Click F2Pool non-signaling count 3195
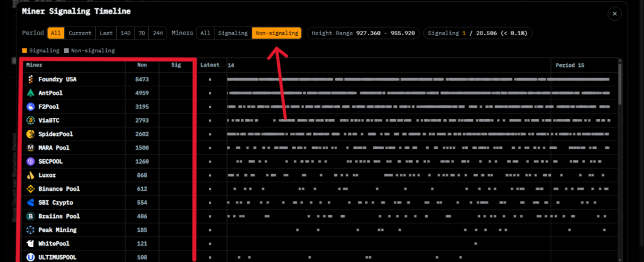The width and height of the screenshot is (644, 262). point(142,106)
